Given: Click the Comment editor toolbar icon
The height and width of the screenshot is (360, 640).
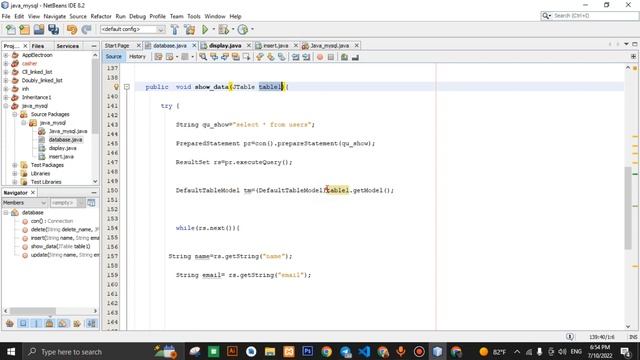Looking at the screenshot, I should 344,57.
